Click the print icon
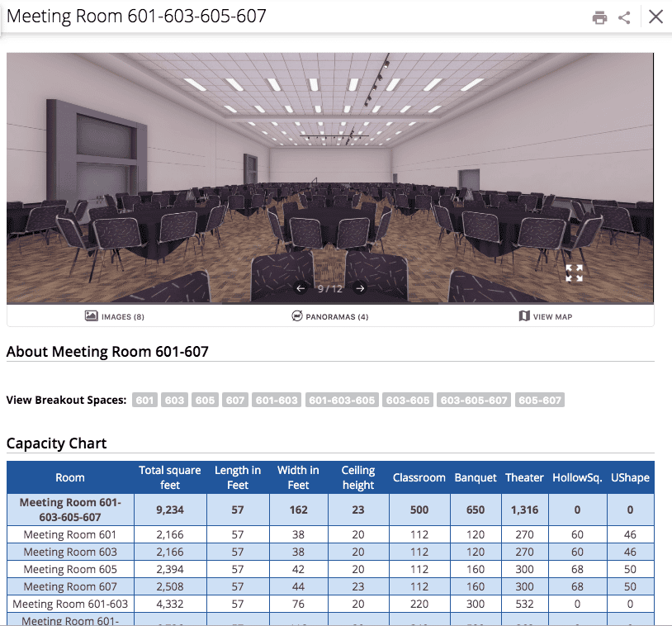This screenshot has width=672, height=626. click(600, 16)
